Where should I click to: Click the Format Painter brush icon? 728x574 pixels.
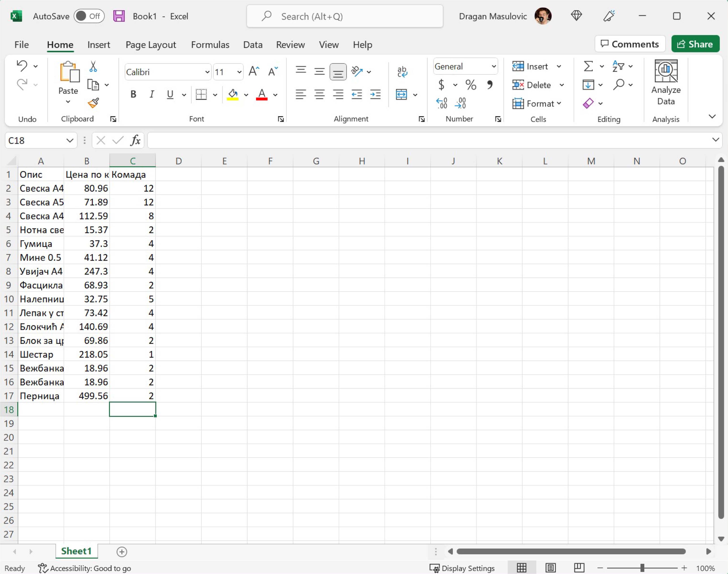coord(93,103)
